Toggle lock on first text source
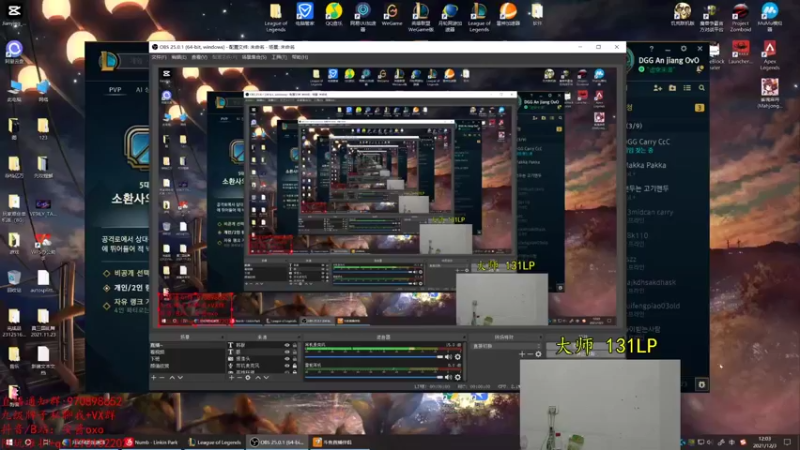The height and width of the screenshot is (450, 800). 294,345
